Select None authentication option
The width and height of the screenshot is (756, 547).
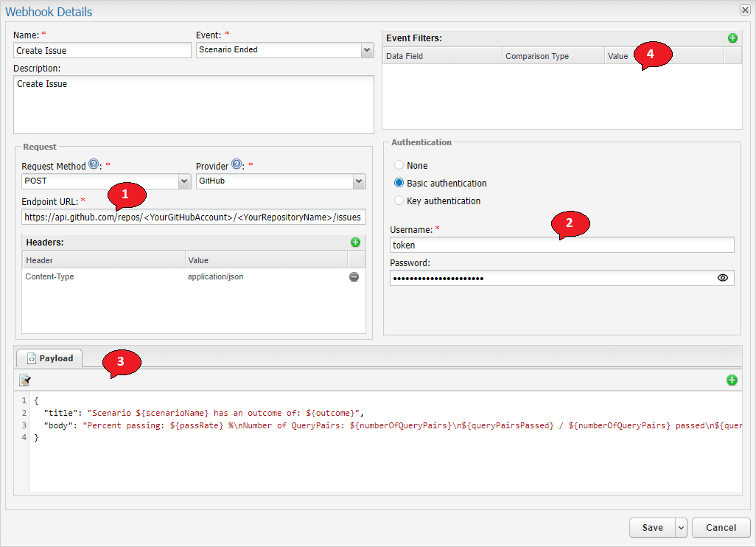399,166
